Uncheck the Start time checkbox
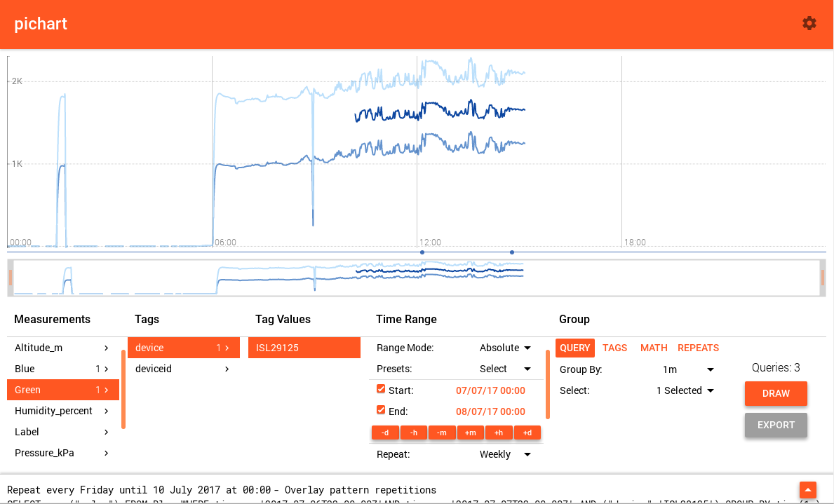The width and height of the screenshot is (834, 504). [381, 389]
